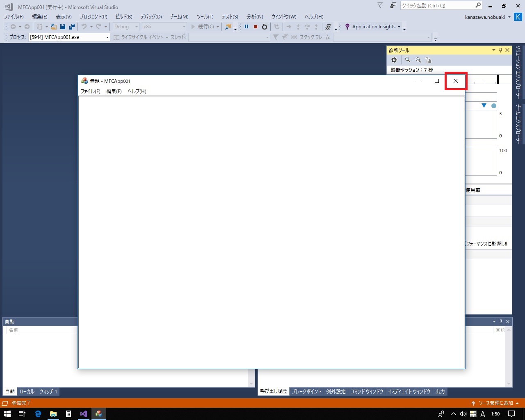Click the notifications flag icon
Viewport: 525px width, 420px height.
click(x=380, y=5)
